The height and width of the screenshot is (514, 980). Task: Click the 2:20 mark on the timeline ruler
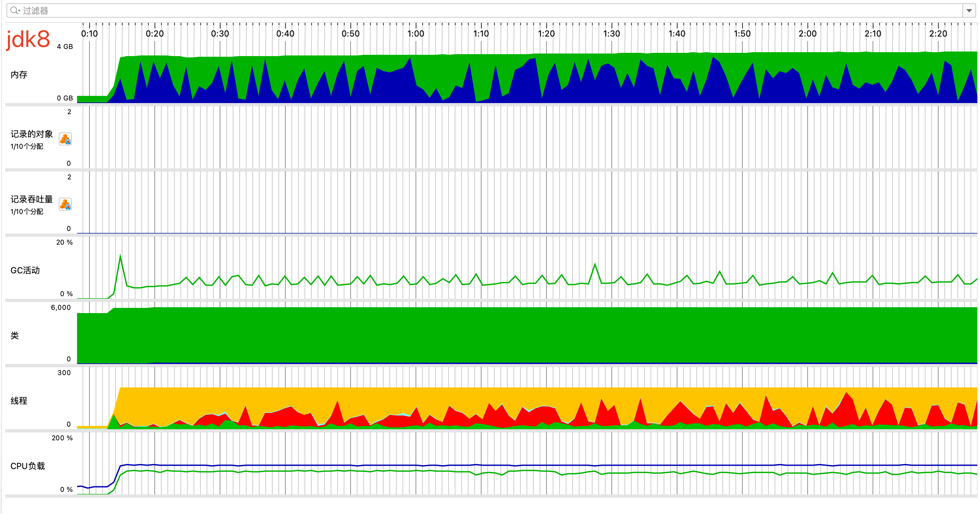(x=938, y=34)
